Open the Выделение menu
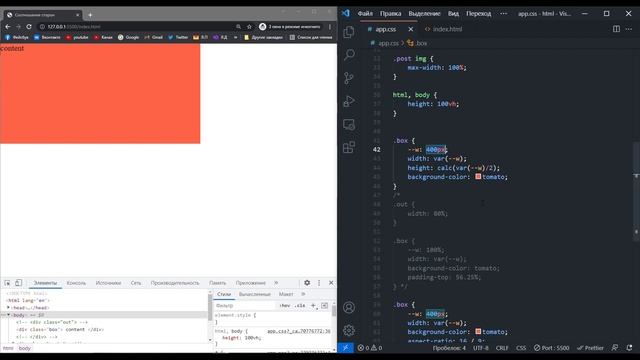Screen dimensions: 640x360 (x=424, y=13)
